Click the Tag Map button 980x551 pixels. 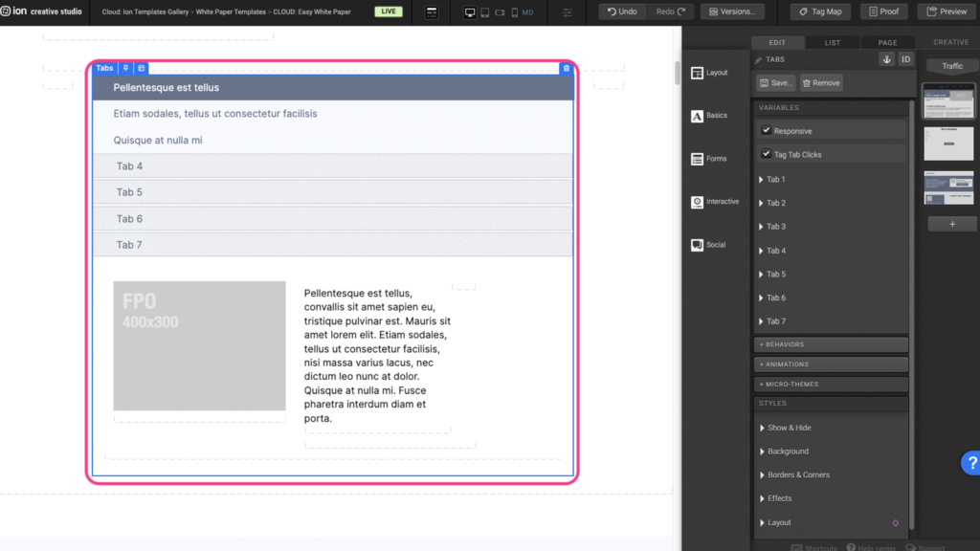(820, 11)
